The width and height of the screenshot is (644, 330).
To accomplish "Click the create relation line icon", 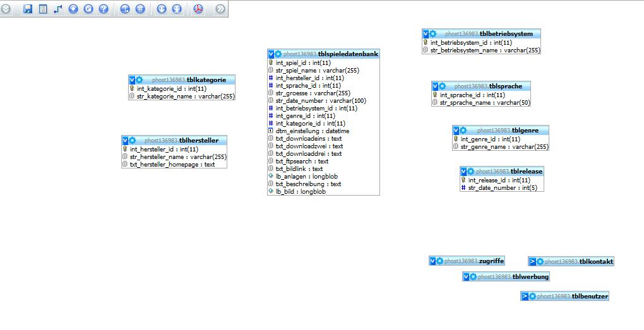I will click(58, 9).
